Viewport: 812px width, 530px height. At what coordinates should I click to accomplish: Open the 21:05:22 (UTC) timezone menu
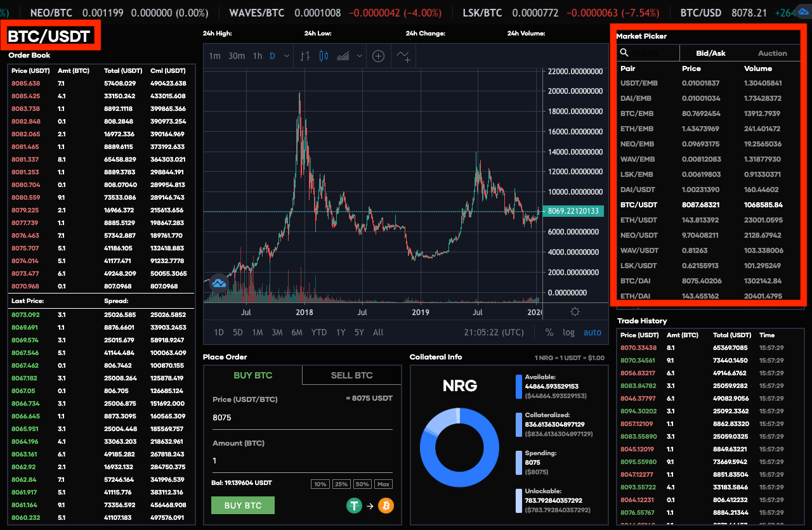[x=494, y=332]
